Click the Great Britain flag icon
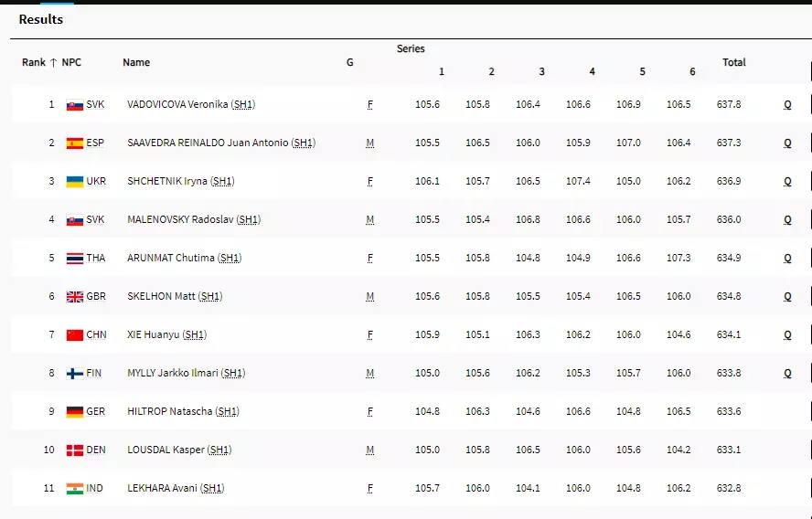812x519 pixels. 74,297
